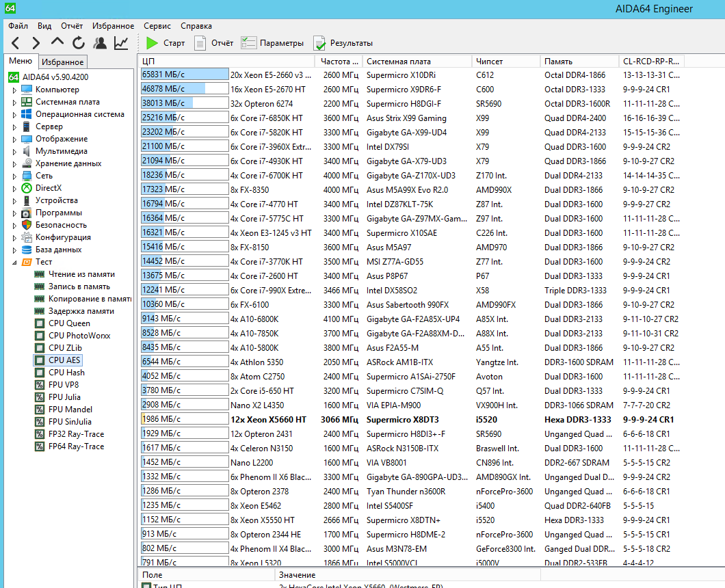Screen dimensions: 725x588
Task: Select the Сервер icon in tree
Action: click(x=27, y=126)
